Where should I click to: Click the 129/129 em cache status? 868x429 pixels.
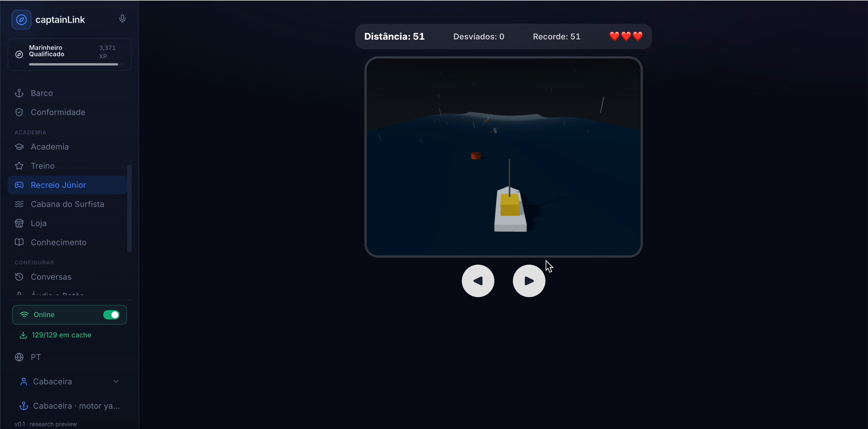click(61, 335)
